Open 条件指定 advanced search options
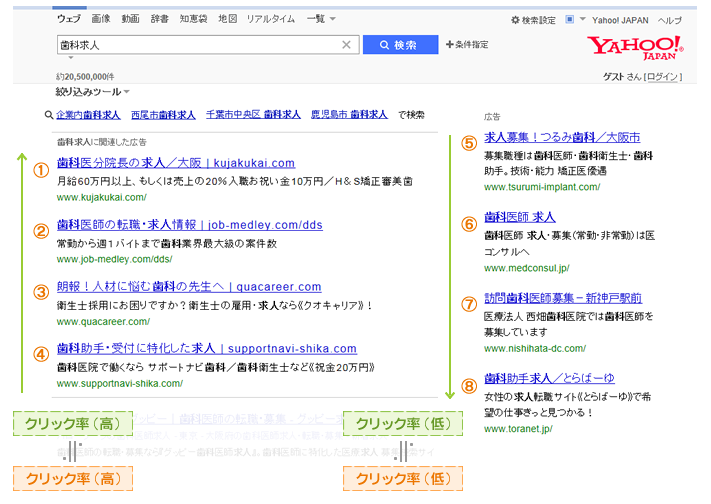Screen dimensions: 711x504 (467, 44)
